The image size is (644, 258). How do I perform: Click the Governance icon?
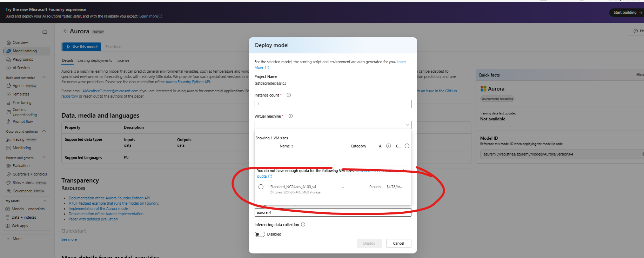[8, 191]
